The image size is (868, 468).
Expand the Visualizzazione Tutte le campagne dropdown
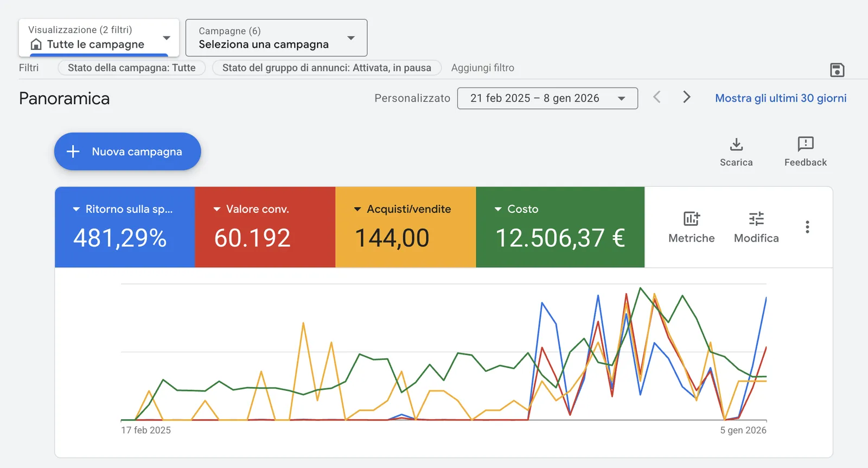point(99,37)
